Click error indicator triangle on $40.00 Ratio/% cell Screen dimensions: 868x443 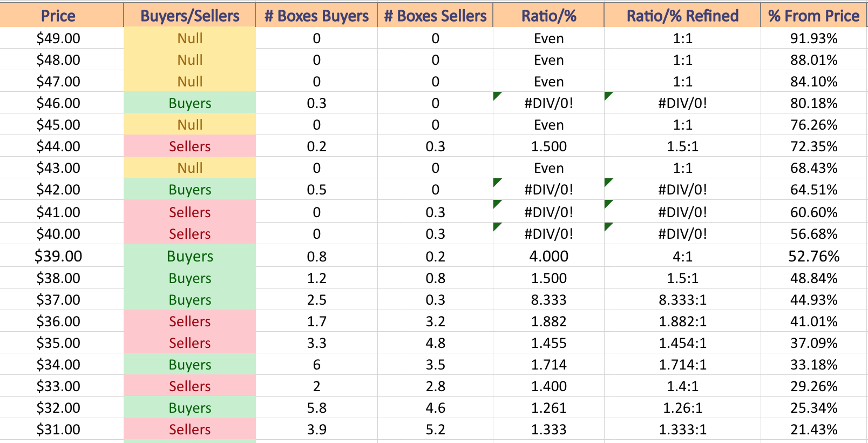coord(497,226)
